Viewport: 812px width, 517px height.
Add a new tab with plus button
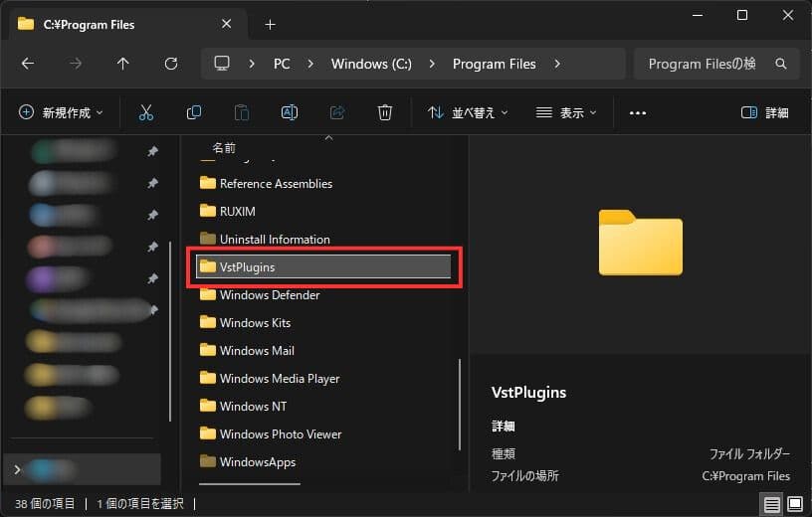point(270,24)
